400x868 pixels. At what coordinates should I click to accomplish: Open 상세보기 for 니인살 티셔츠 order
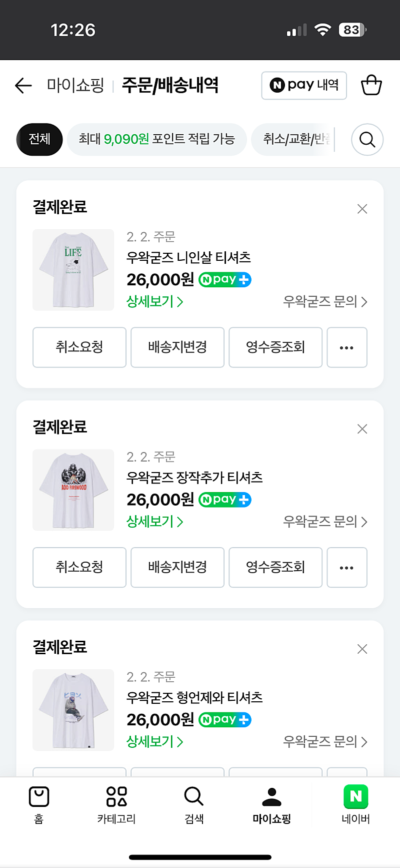[154, 301]
